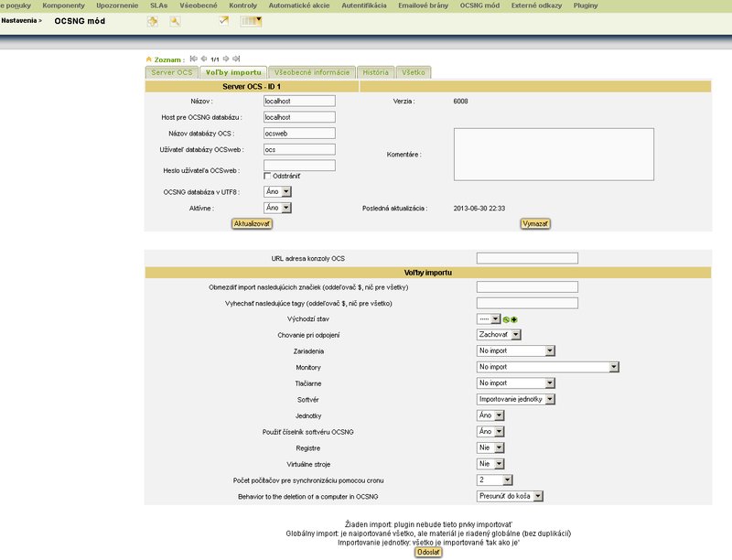
Task: Open the Aktívne dropdown
Action: tap(278, 208)
